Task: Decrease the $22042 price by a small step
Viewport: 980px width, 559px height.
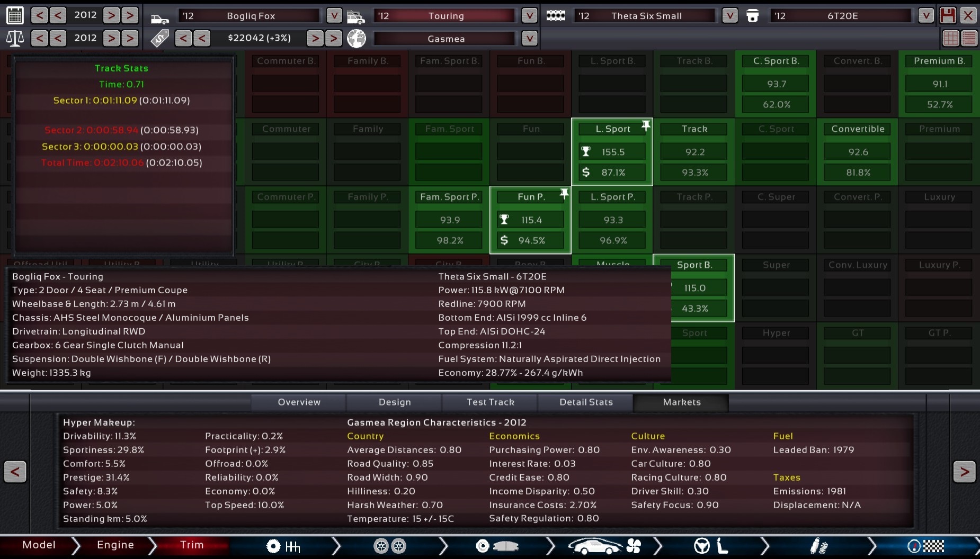Action: (202, 38)
